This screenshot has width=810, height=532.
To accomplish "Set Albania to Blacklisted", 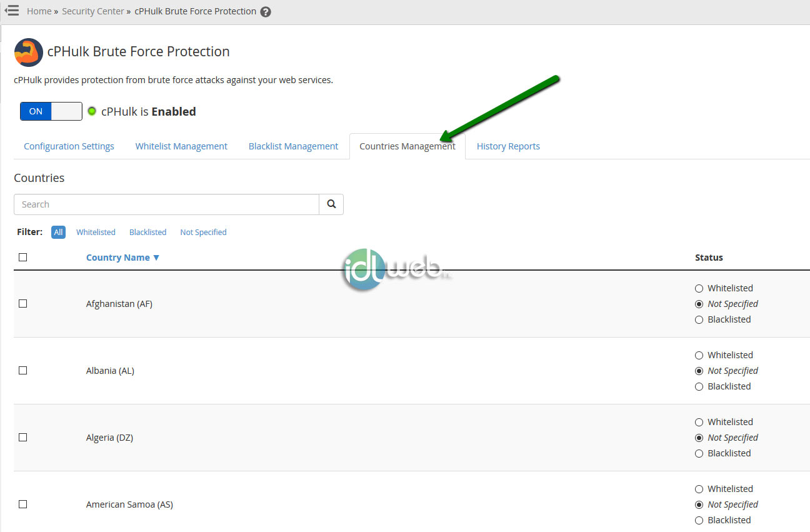I will 699,386.
